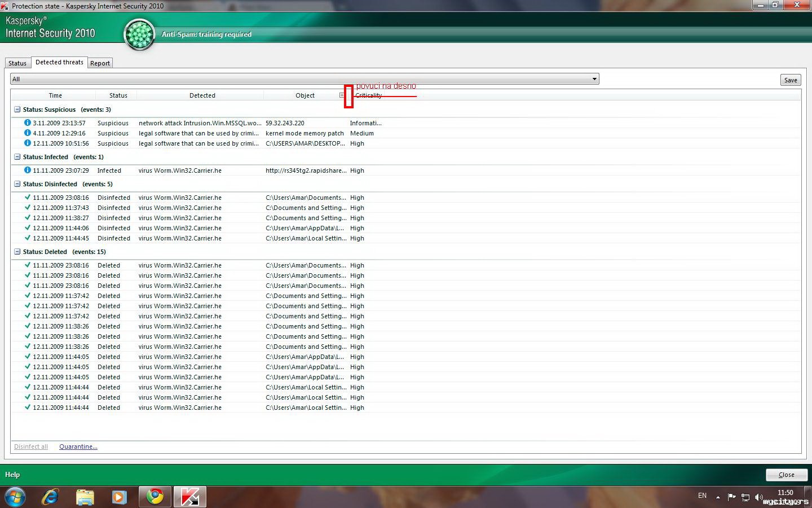Open the Windows Start menu orb

click(15, 497)
